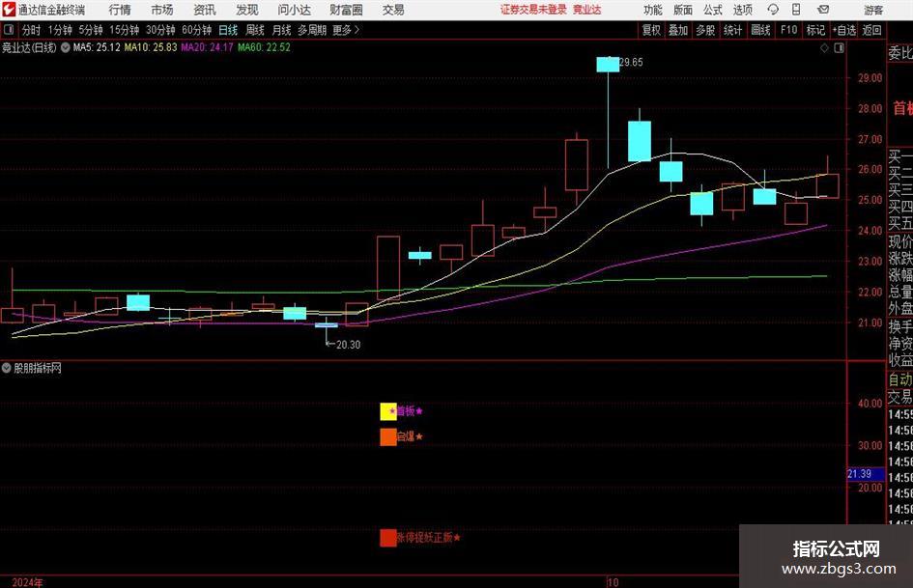Add stock via the +自选 button
This screenshot has height=588, width=913.
click(x=844, y=30)
